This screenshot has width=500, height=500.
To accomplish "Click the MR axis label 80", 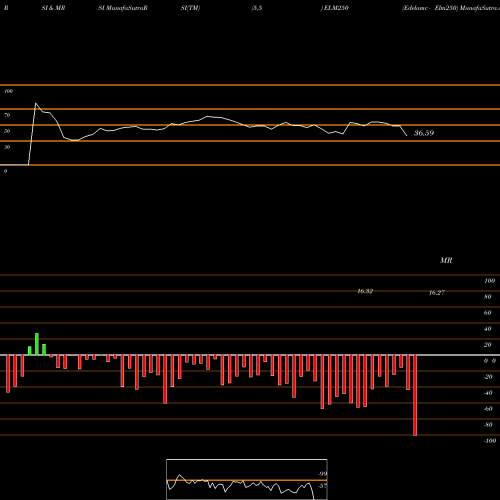I will click(x=488, y=297).
